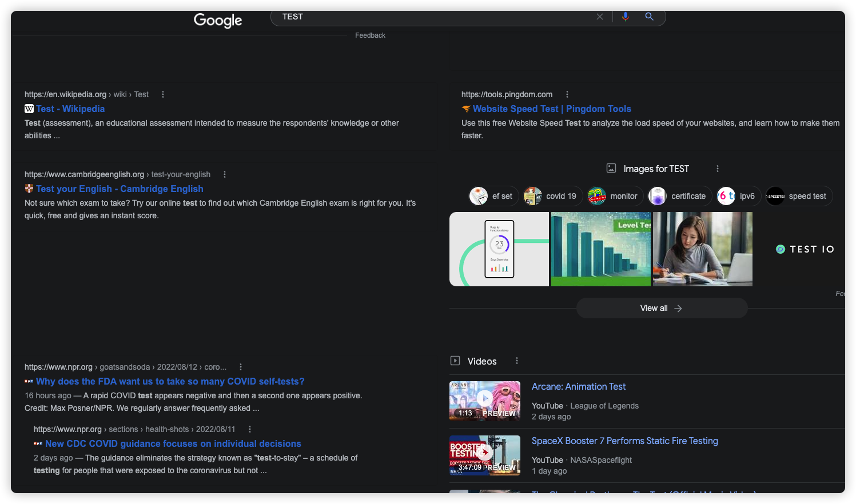Image resolution: width=856 pixels, height=504 pixels.
Task: Filter images by the monitor chip
Action: click(615, 196)
